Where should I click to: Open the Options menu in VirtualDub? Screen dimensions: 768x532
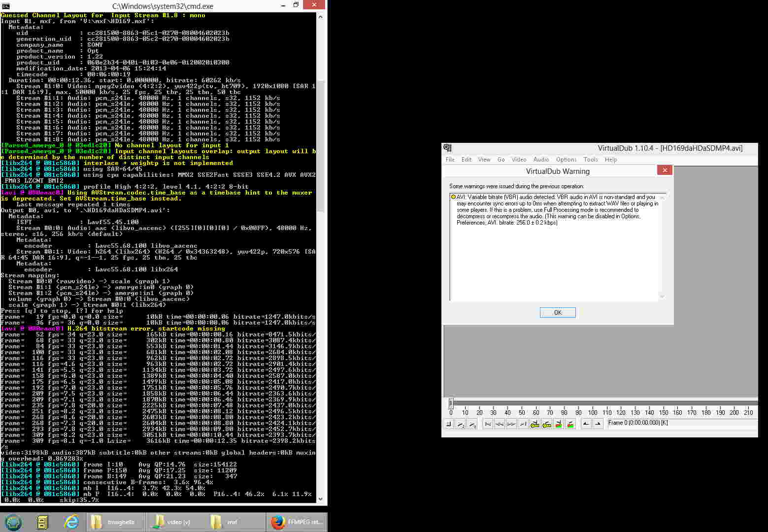[x=567, y=160]
